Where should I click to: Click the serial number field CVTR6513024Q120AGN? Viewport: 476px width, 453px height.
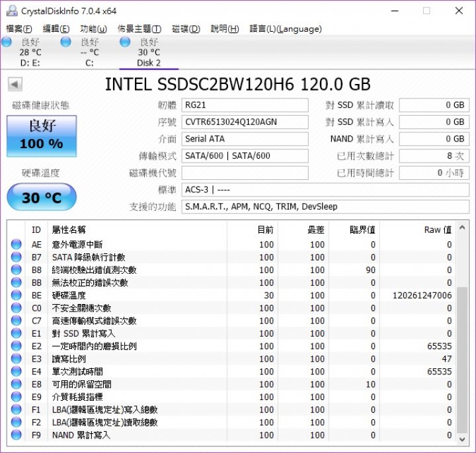(x=245, y=122)
